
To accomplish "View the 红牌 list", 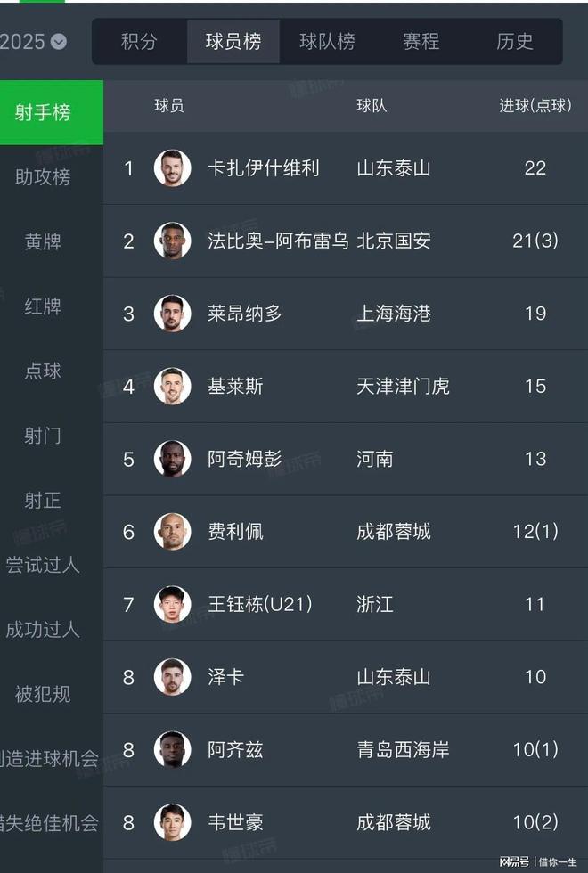I will [42, 306].
